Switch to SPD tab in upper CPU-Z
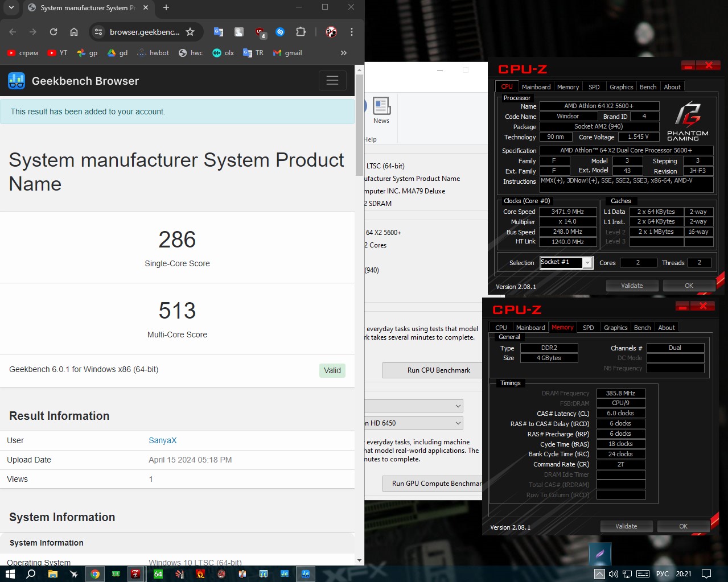This screenshot has height=582, width=728. coord(594,87)
